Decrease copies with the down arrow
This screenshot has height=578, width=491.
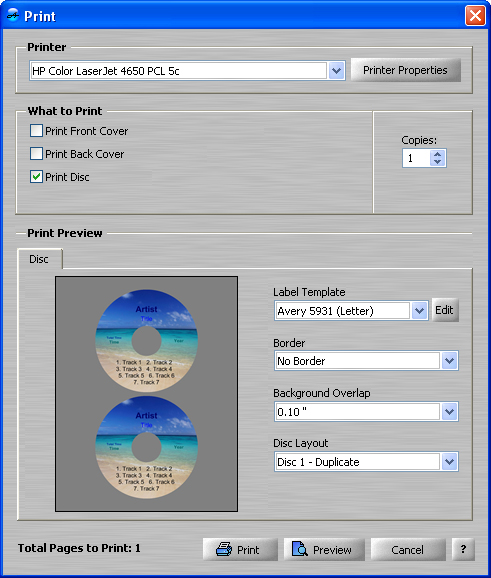coord(438,162)
